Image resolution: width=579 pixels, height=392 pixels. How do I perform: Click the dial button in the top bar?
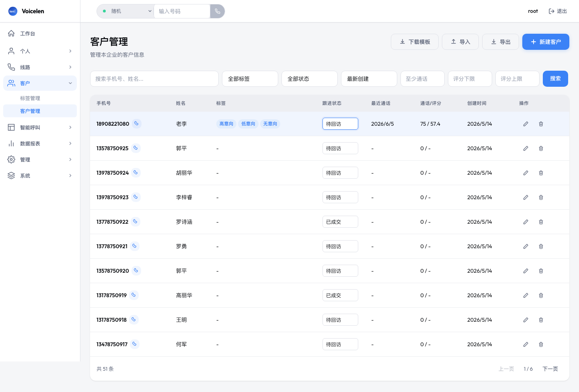click(218, 11)
